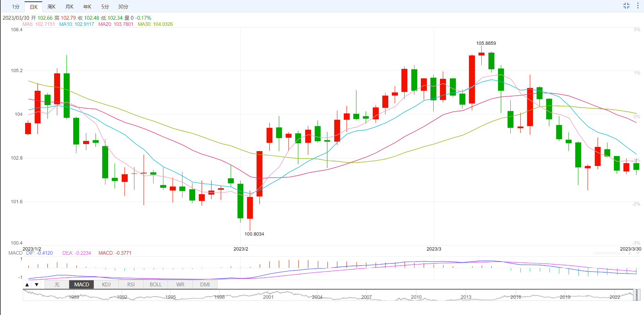Display the WR indicator
Screen dimensions: 644x315
pos(180,285)
